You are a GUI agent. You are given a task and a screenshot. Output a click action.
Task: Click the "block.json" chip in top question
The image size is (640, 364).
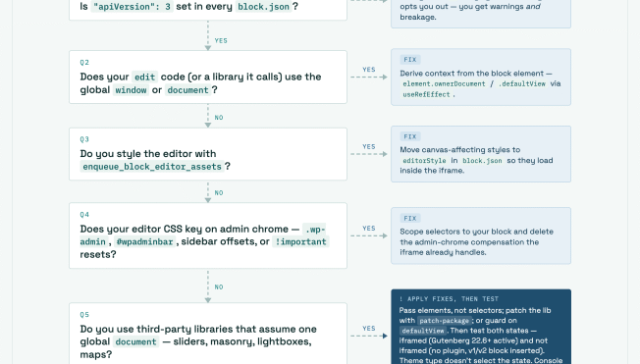[263, 7]
